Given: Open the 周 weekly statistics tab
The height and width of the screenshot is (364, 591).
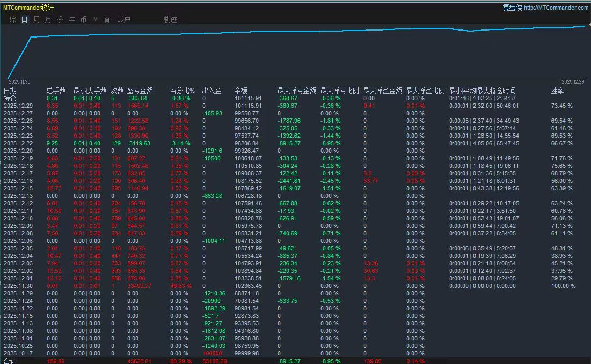Looking at the screenshot, I should [x=36, y=19].
